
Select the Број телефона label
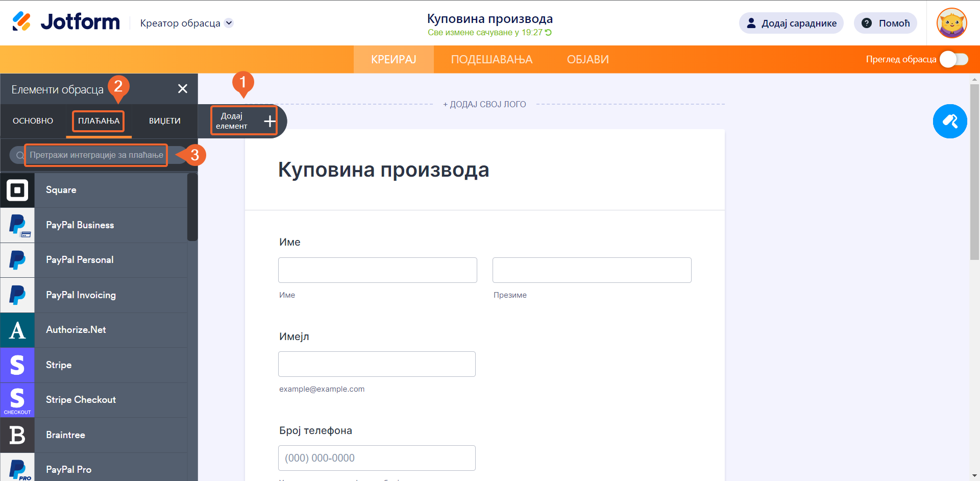pyautogui.click(x=315, y=430)
